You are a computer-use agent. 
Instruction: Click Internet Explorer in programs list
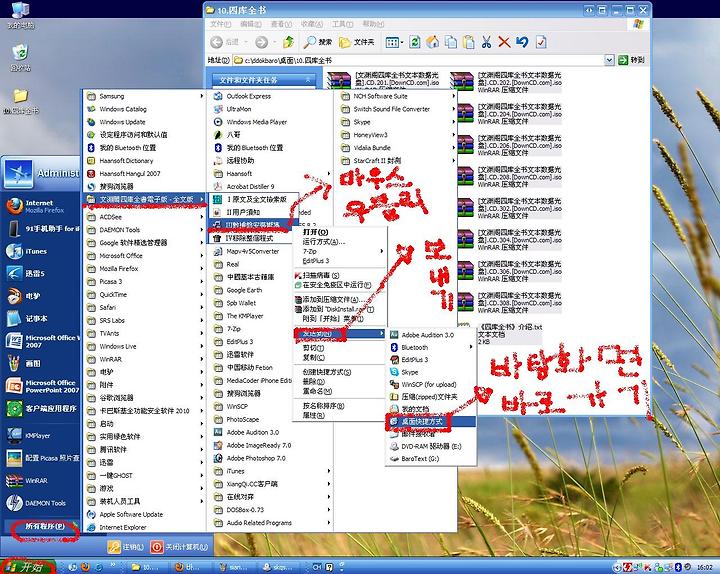123,527
